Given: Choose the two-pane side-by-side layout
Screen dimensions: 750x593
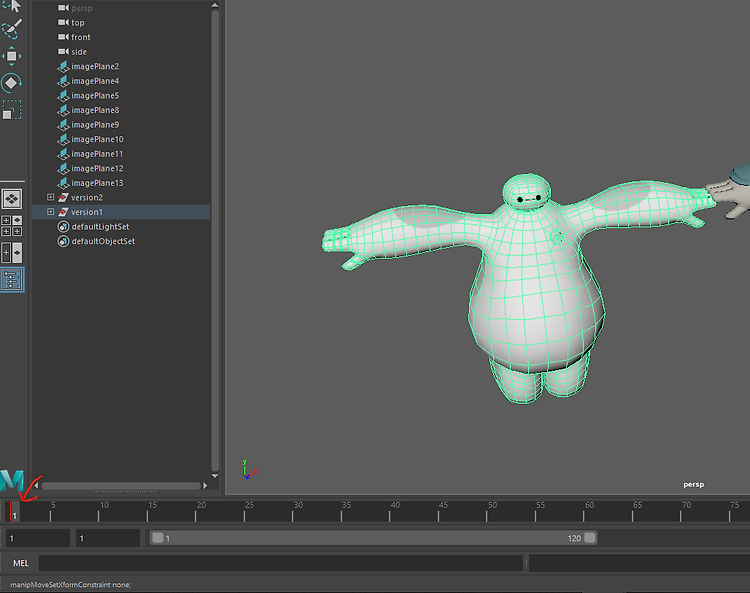Looking at the screenshot, I should coord(11,253).
